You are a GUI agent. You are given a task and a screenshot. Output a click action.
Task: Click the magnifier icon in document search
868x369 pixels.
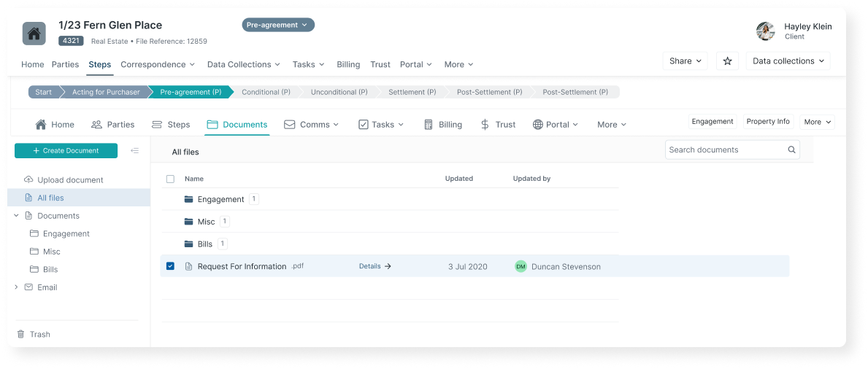[x=791, y=150]
